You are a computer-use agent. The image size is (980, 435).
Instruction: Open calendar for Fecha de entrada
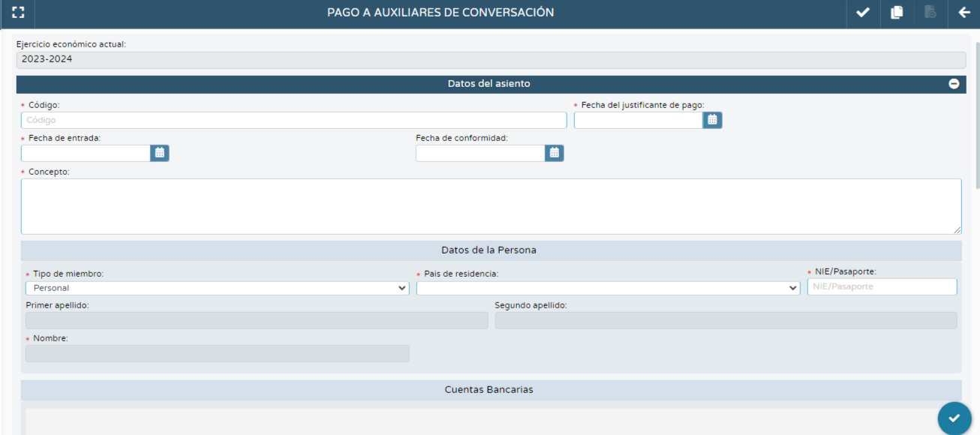pyautogui.click(x=160, y=153)
